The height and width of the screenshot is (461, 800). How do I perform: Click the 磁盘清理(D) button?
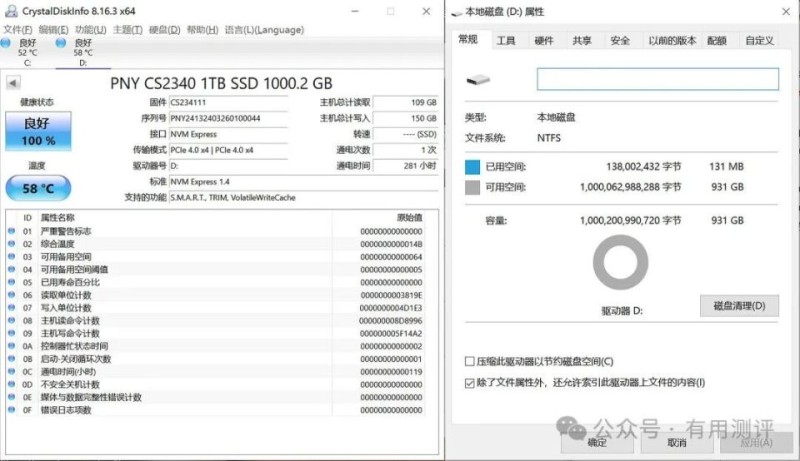739,306
